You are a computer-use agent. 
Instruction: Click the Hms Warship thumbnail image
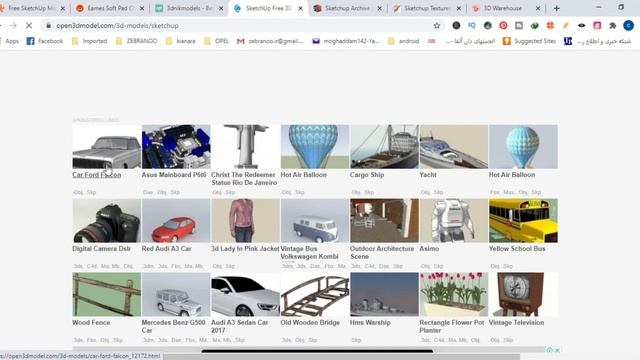[384, 295]
